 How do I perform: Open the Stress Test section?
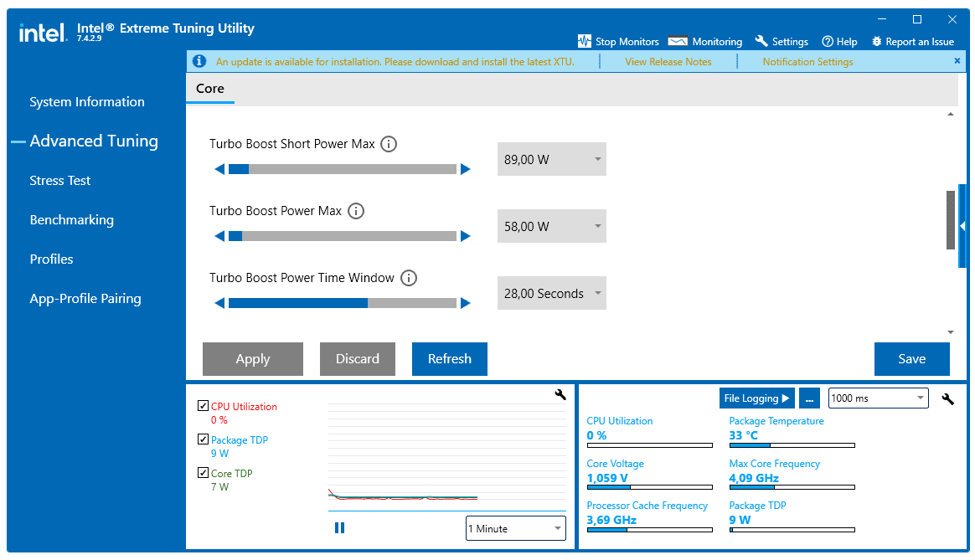[59, 181]
